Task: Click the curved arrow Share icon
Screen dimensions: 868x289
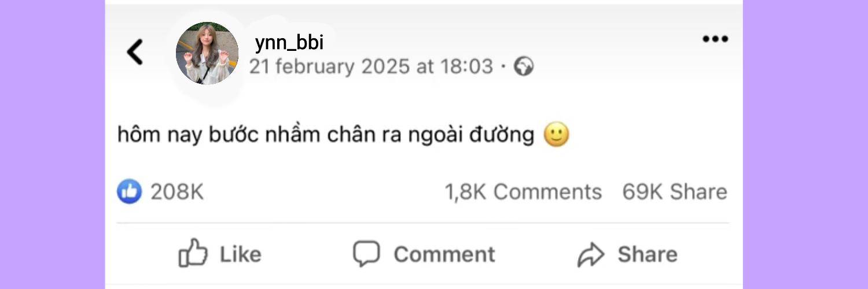Action: pyautogui.click(x=591, y=255)
